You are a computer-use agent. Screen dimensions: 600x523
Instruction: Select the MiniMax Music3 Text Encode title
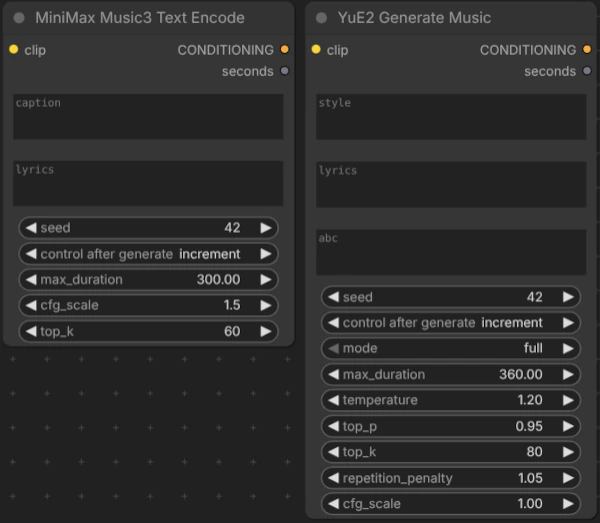point(140,18)
